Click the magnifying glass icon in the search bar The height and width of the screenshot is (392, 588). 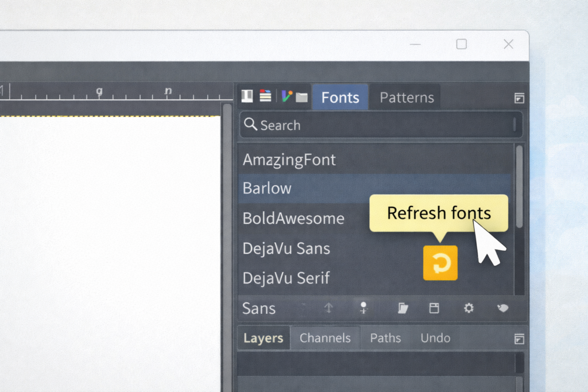(250, 125)
